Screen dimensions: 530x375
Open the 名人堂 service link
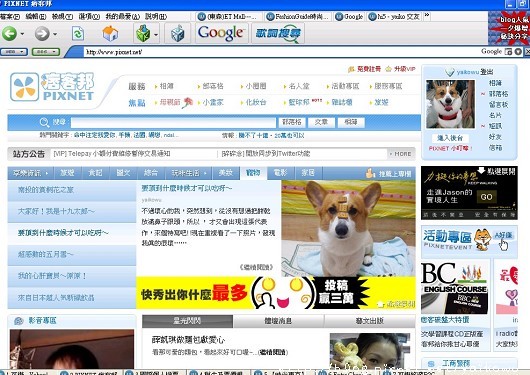(299, 86)
